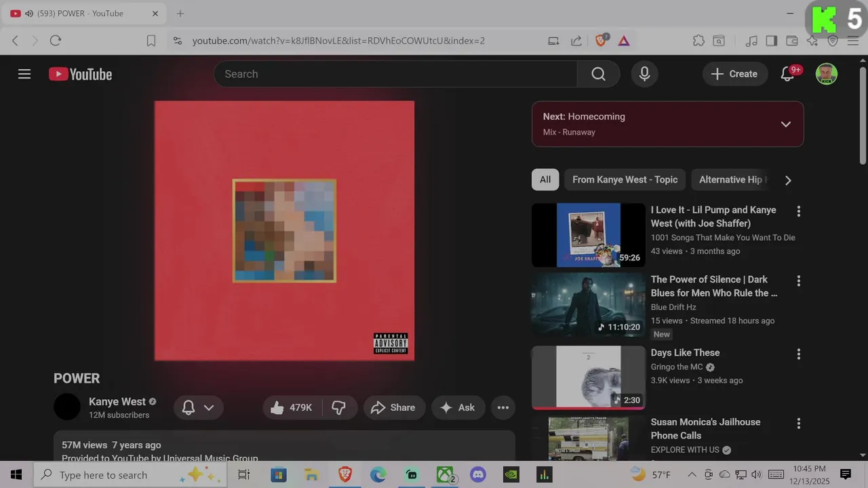Open The Power of Silence thumbnail
The width and height of the screenshot is (868, 488).
[x=589, y=304]
